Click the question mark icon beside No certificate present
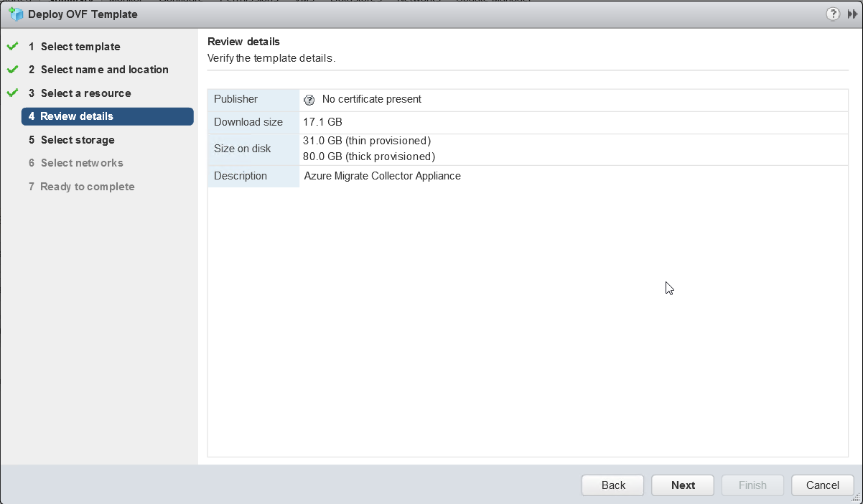Image resolution: width=863 pixels, height=504 pixels. (309, 100)
